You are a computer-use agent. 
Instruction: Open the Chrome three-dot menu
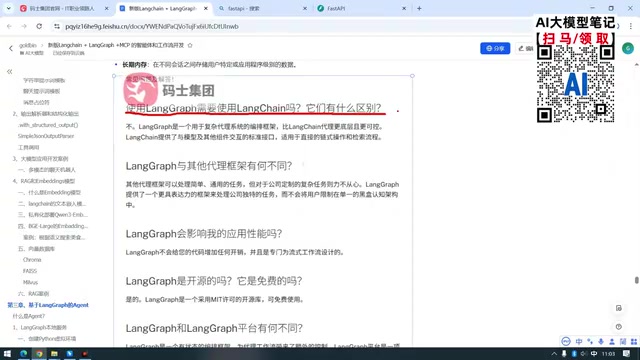[631, 26]
